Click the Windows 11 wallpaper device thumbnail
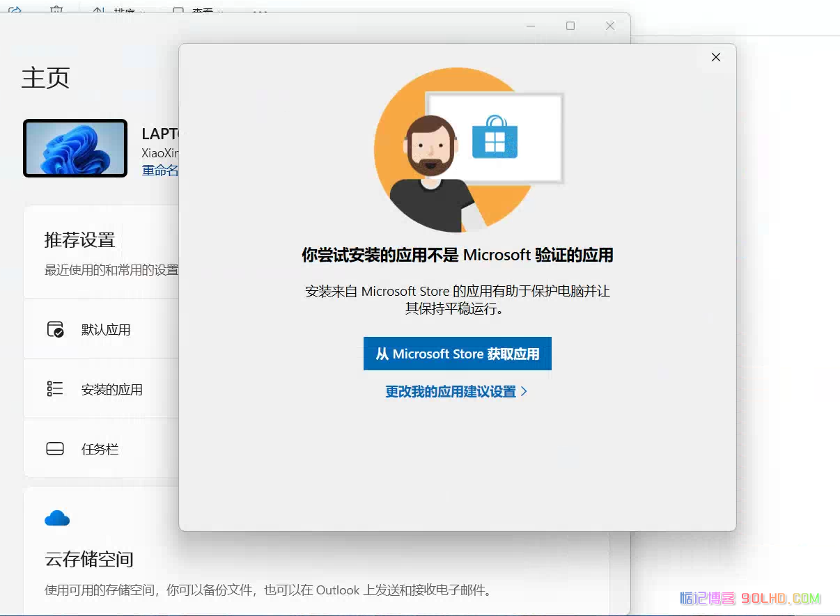 (75, 148)
